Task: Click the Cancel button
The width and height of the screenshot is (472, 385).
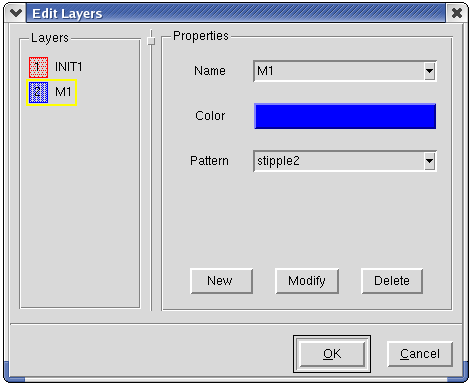Action: (420, 354)
